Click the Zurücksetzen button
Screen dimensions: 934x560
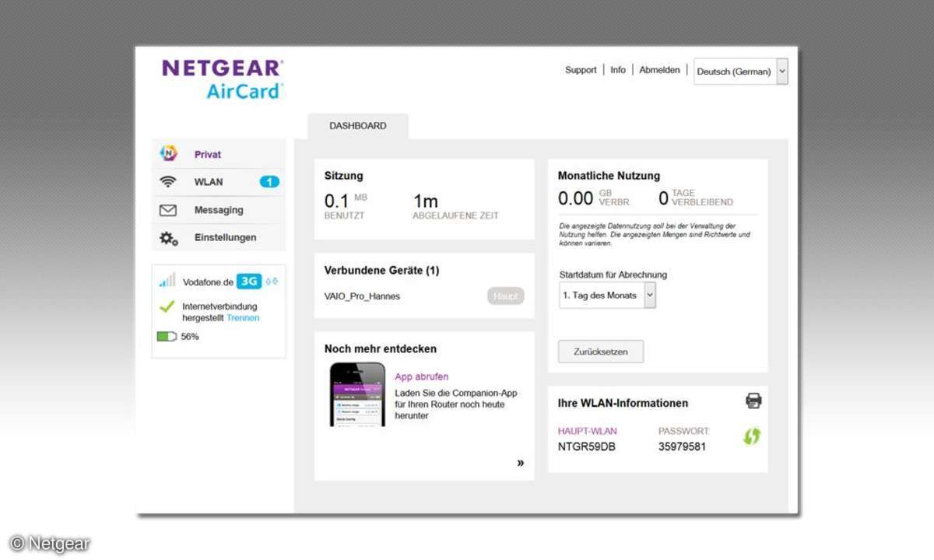click(601, 352)
